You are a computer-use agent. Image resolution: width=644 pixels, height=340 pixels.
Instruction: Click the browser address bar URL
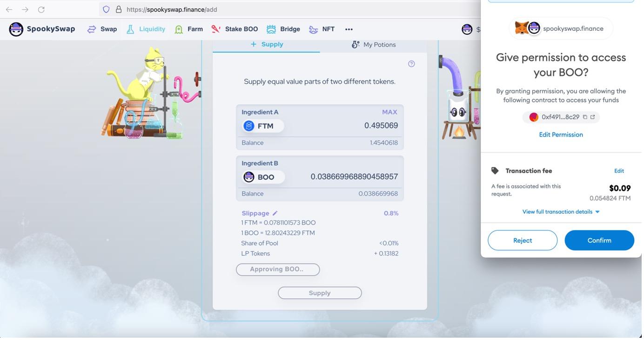tap(172, 9)
